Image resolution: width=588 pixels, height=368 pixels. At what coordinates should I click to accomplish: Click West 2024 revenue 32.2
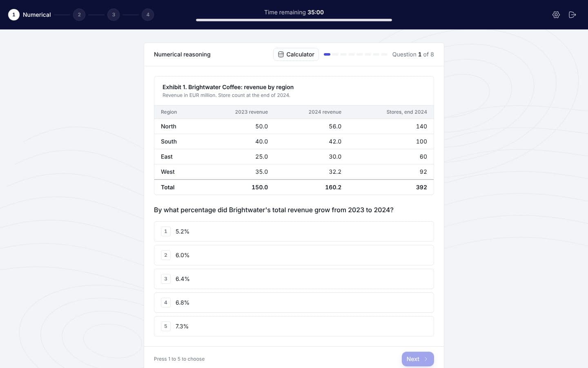click(x=335, y=172)
